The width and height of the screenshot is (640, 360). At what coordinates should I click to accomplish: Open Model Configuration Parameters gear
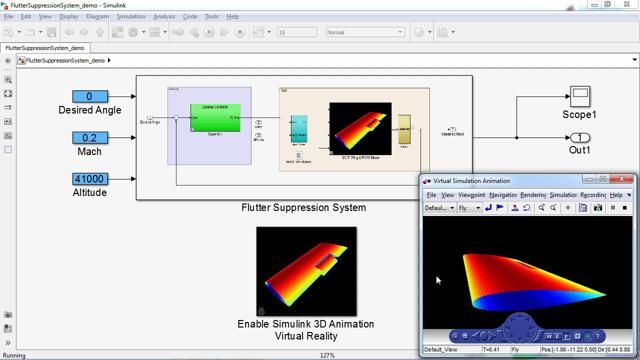[x=133, y=32]
